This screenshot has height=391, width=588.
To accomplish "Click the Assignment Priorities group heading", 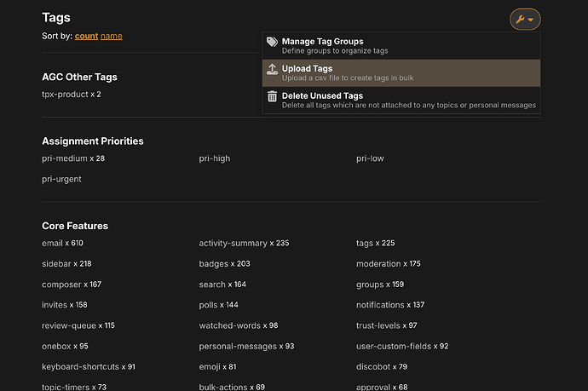I will pos(93,141).
